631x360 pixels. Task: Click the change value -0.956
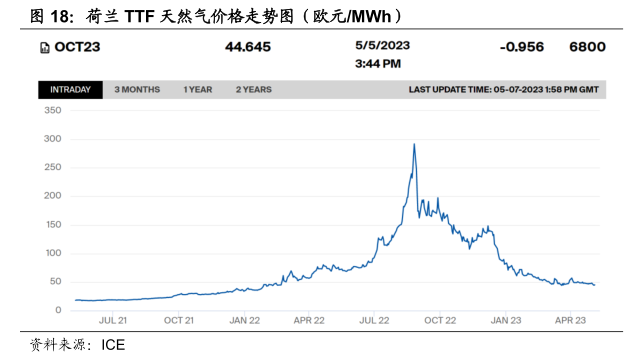pos(522,47)
